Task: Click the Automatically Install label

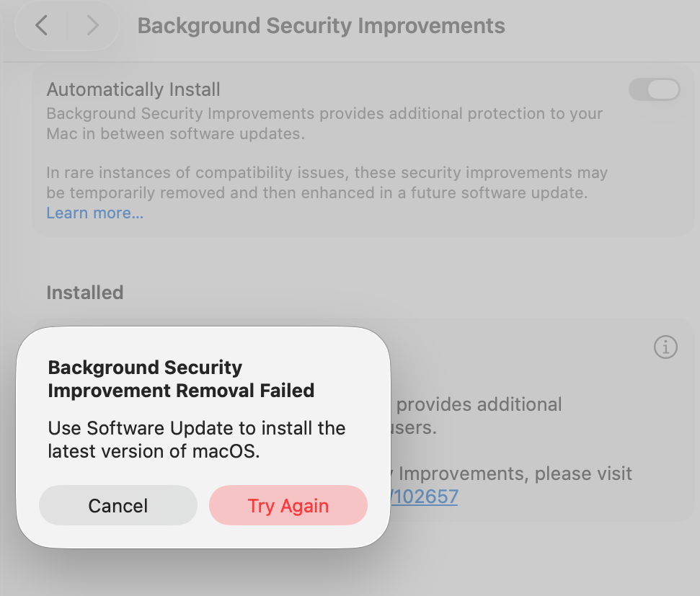Action: pyautogui.click(x=133, y=90)
